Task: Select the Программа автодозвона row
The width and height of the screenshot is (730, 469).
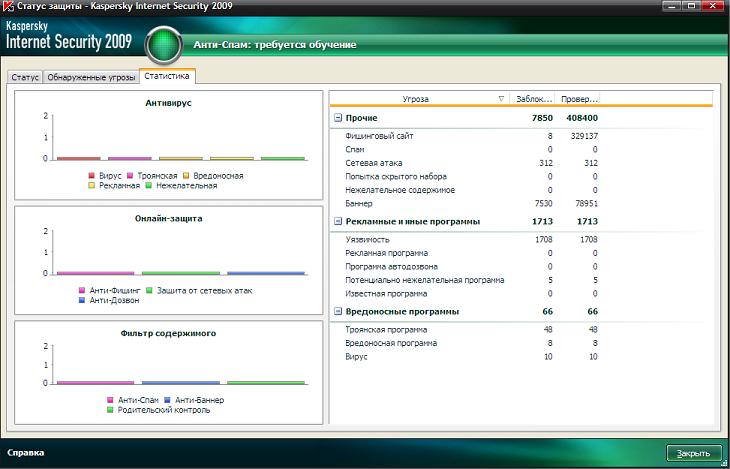Action: pos(521,267)
